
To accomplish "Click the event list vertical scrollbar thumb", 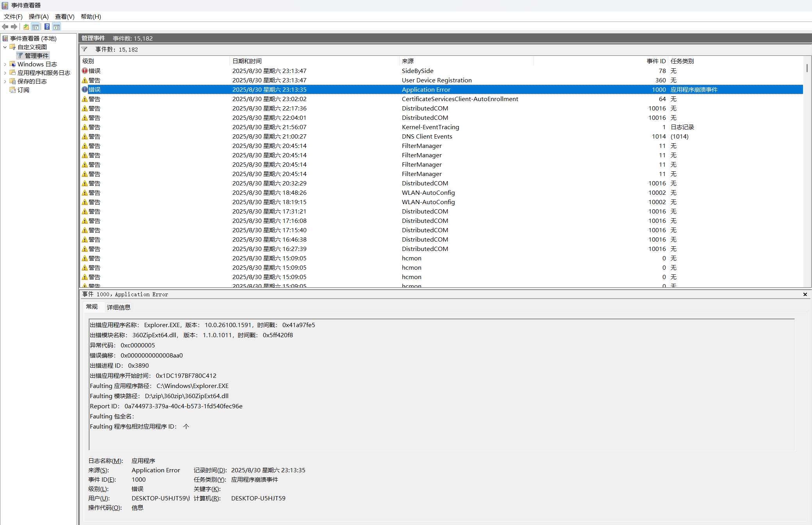I will pyautogui.click(x=807, y=68).
